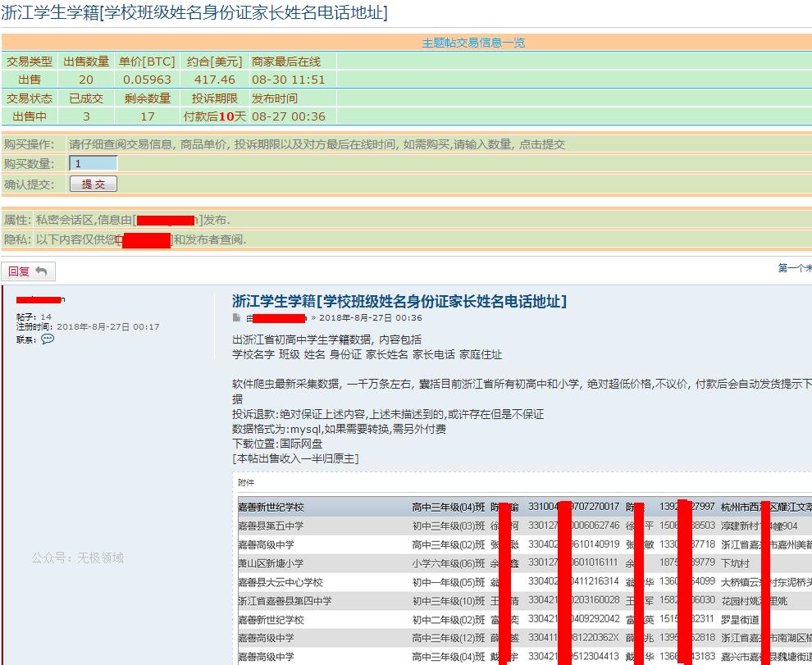Select the 剩余数量 header cell
The width and height of the screenshot is (812, 665).
click(147, 98)
